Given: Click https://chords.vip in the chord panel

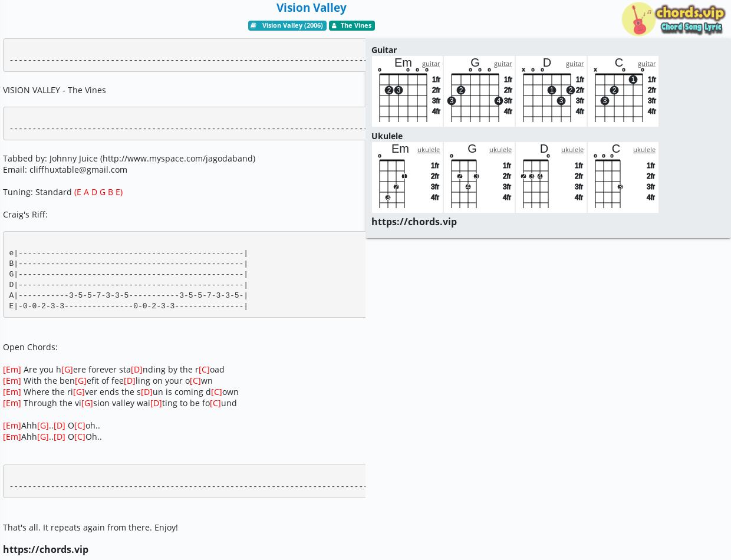Looking at the screenshot, I should point(414,222).
